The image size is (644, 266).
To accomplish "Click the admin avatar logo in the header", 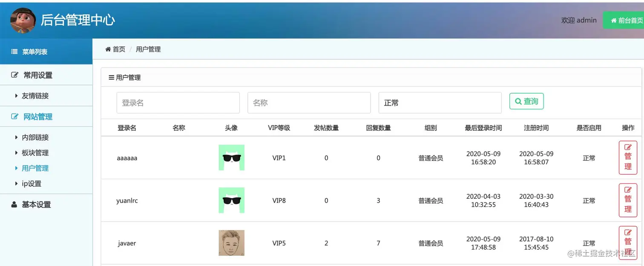I will 23,20.
